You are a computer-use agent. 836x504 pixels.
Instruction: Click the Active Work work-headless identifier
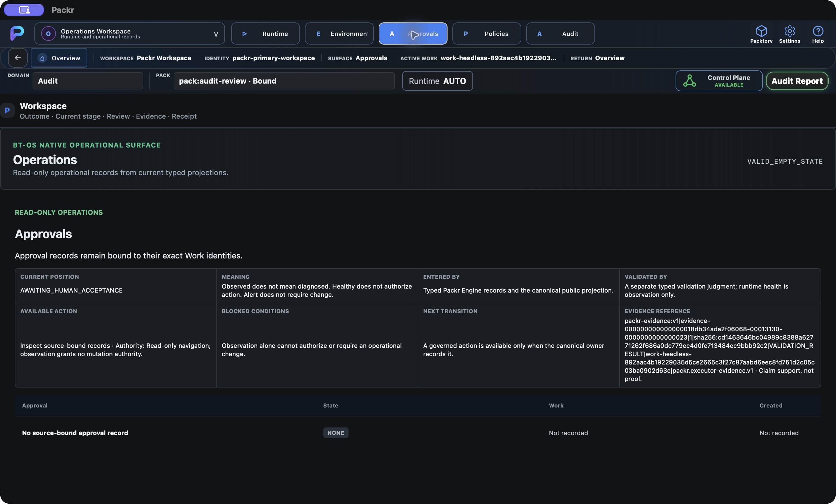(498, 58)
